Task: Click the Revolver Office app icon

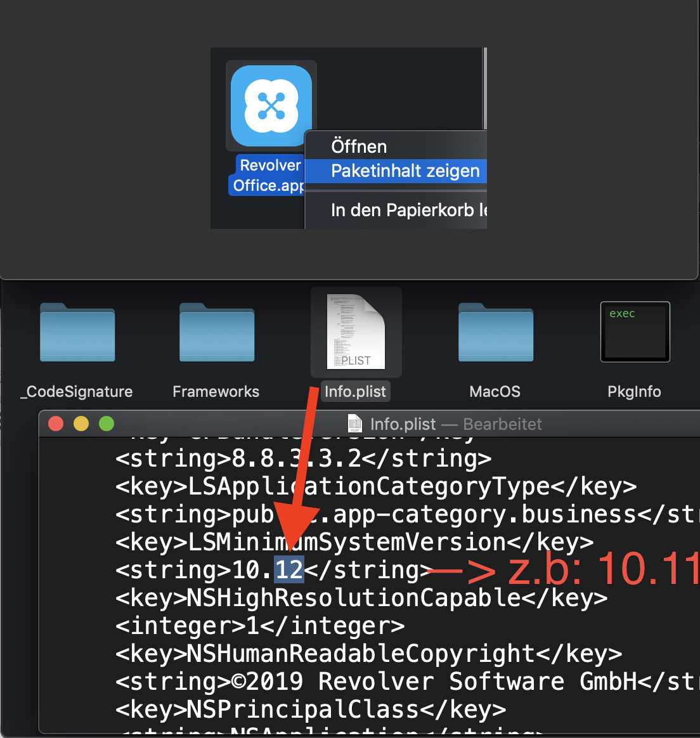Action: point(271,106)
